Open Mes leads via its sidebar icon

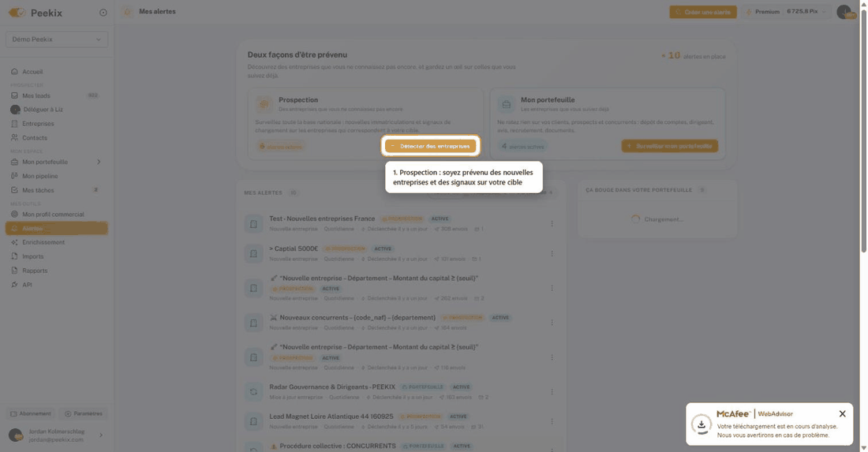coord(14,95)
